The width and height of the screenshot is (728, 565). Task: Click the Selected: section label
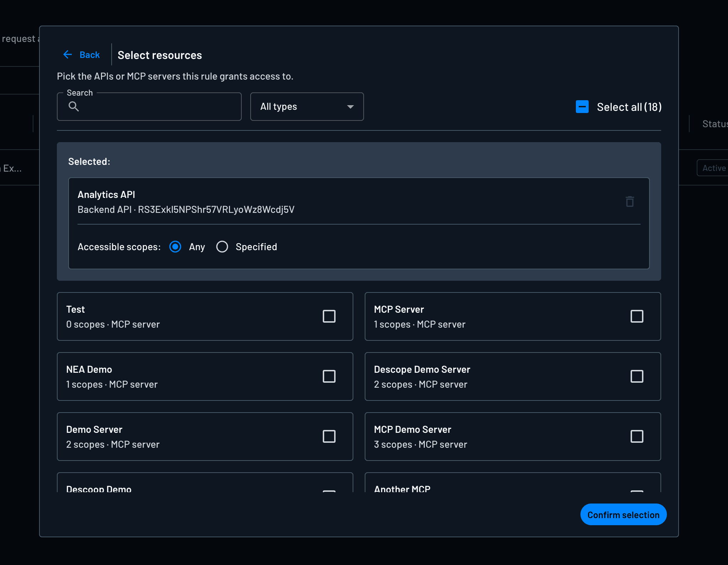[x=89, y=162]
